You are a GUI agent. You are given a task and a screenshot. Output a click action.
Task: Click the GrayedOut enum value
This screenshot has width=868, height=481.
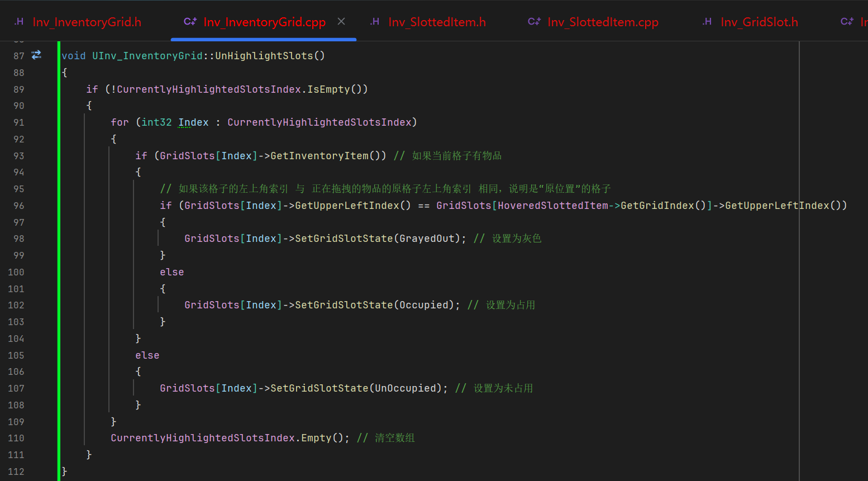[x=427, y=239]
